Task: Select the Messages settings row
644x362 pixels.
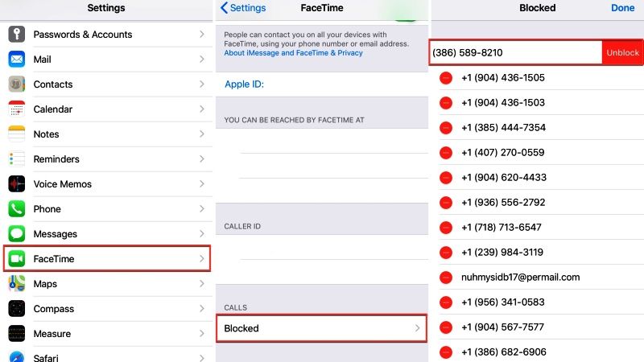Action: 107,234
